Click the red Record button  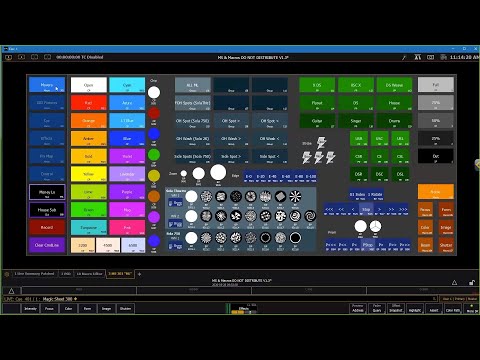click(x=47, y=227)
